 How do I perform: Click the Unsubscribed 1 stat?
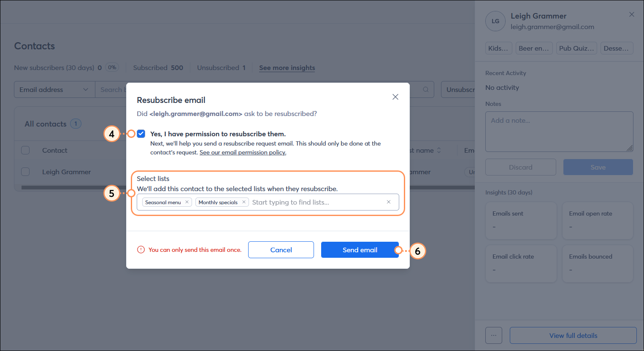pos(221,67)
